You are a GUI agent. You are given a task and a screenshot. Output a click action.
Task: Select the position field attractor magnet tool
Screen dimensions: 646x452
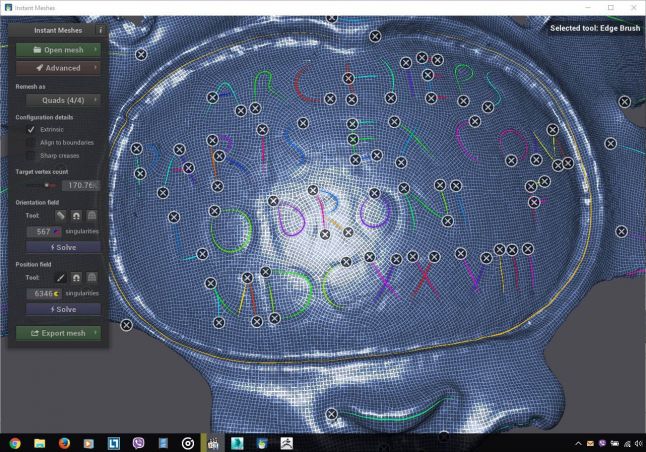(76, 277)
